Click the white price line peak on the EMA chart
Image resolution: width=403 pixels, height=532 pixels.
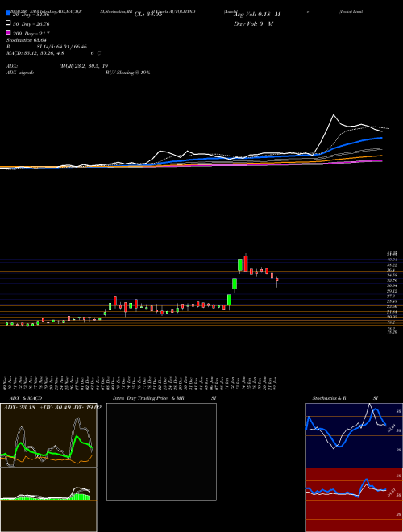pyautogui.click(x=334, y=115)
